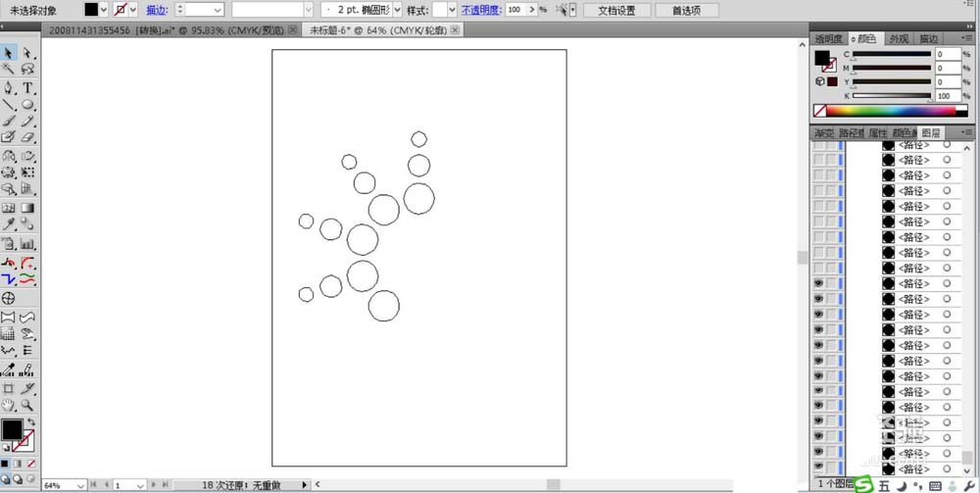Select the Column Graph tool
This screenshot has width=980, height=493.
coord(27,243)
